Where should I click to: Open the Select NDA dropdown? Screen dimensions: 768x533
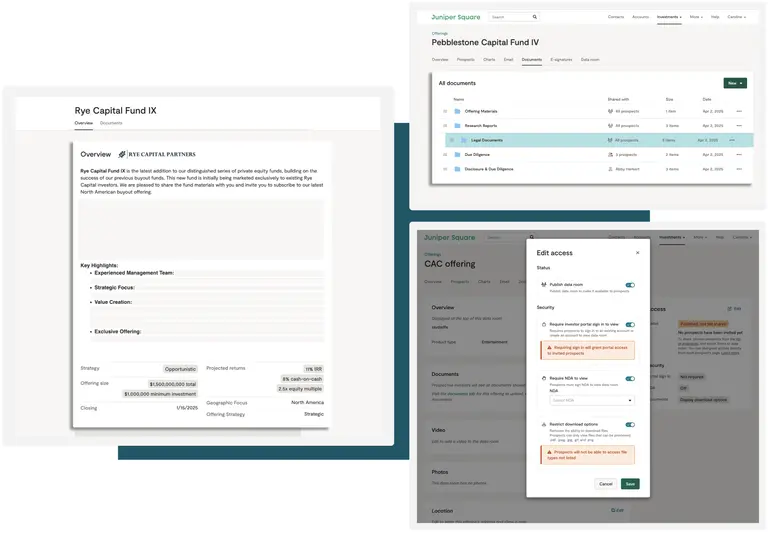click(x=590, y=400)
